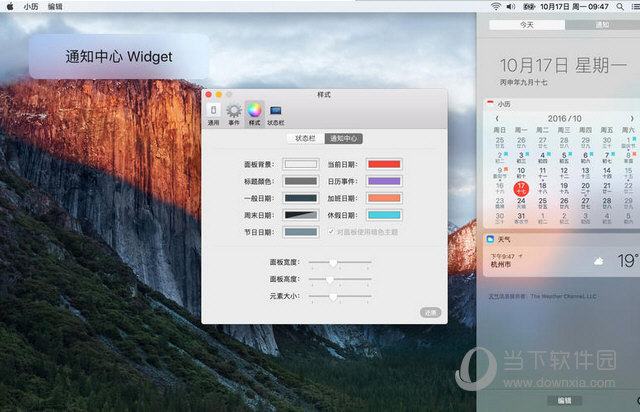Select date 6 in calendar widget
Viewport: 640px width, 412px height.
pos(585,158)
